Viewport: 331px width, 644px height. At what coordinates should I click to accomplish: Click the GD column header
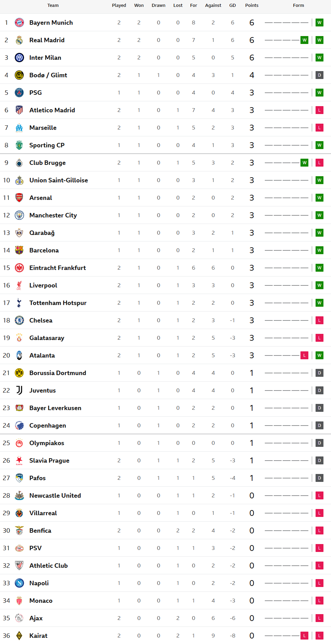233,5
